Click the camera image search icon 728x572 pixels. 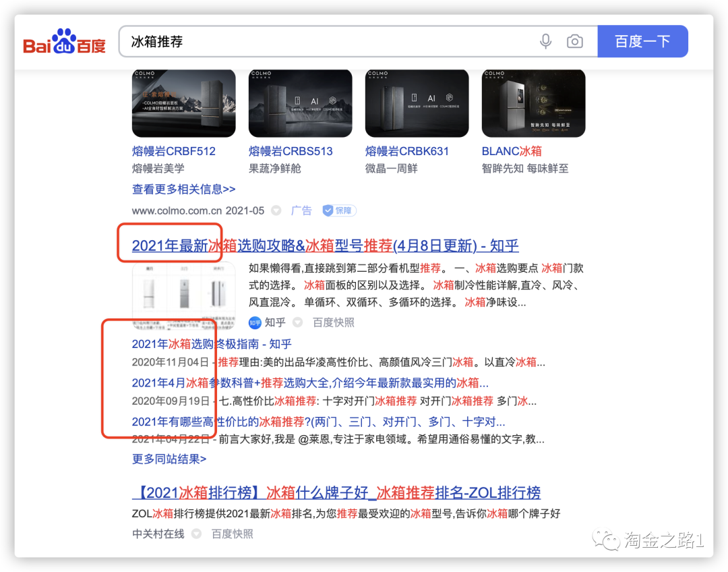[575, 41]
